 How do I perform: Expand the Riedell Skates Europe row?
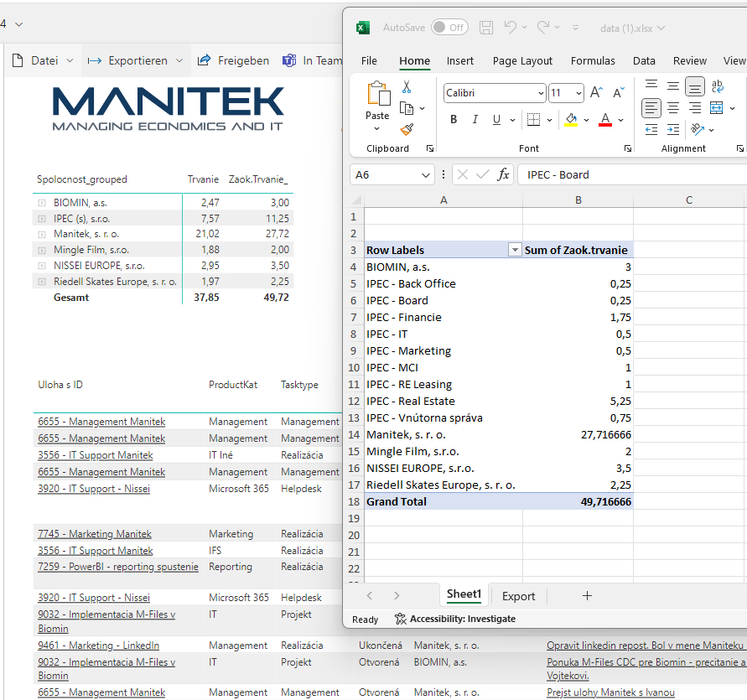click(x=42, y=282)
